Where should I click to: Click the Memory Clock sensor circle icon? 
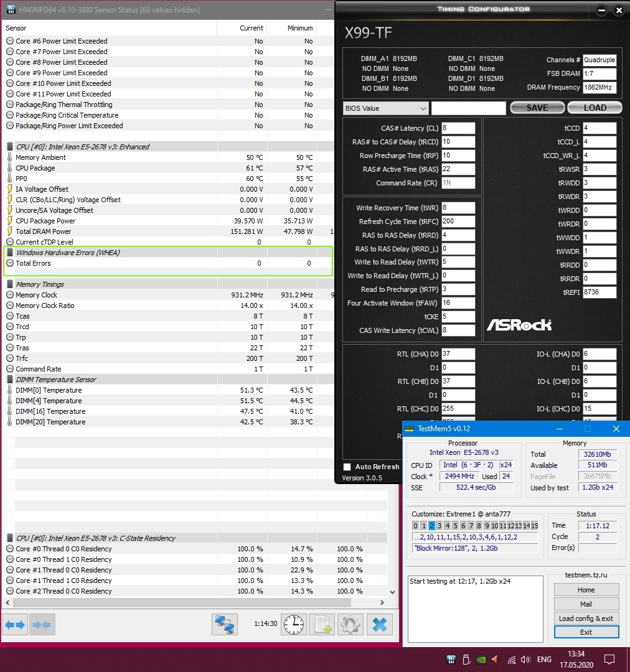[x=10, y=295]
